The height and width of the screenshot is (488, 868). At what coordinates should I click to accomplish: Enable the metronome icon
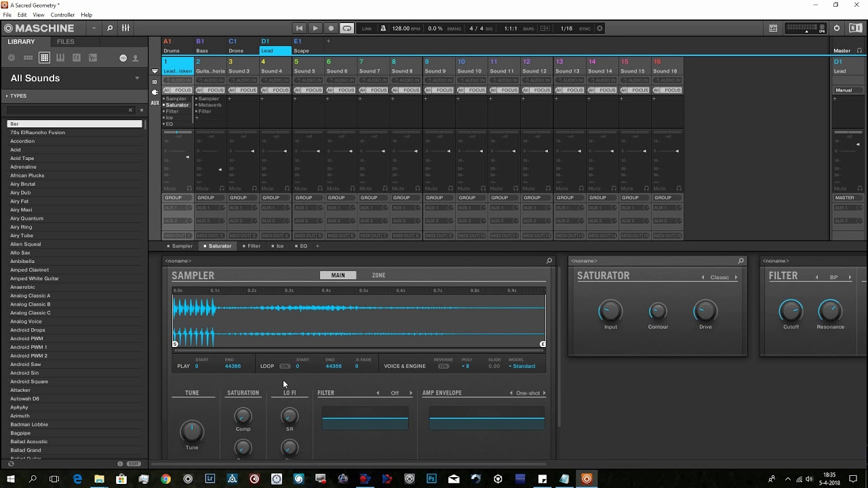click(x=383, y=28)
